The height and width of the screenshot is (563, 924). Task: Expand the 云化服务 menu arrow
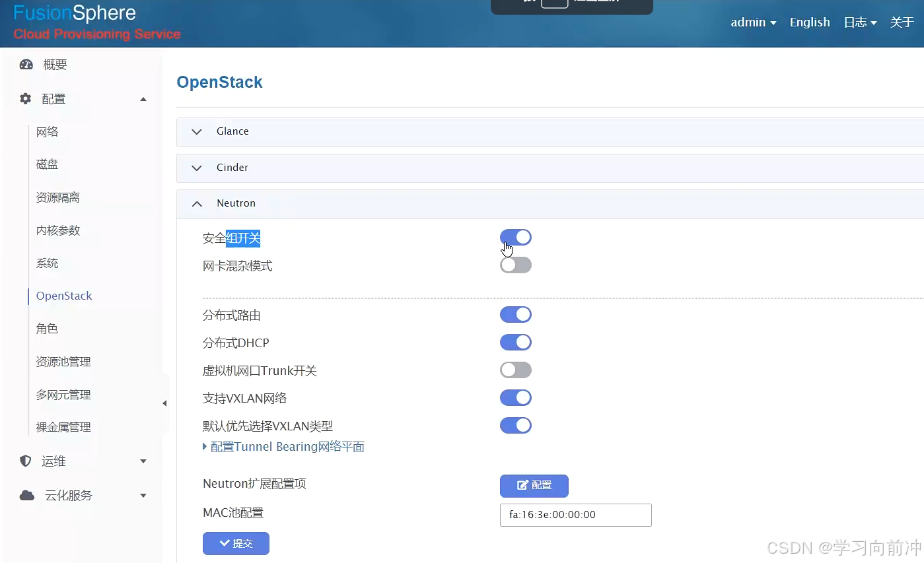coord(143,496)
